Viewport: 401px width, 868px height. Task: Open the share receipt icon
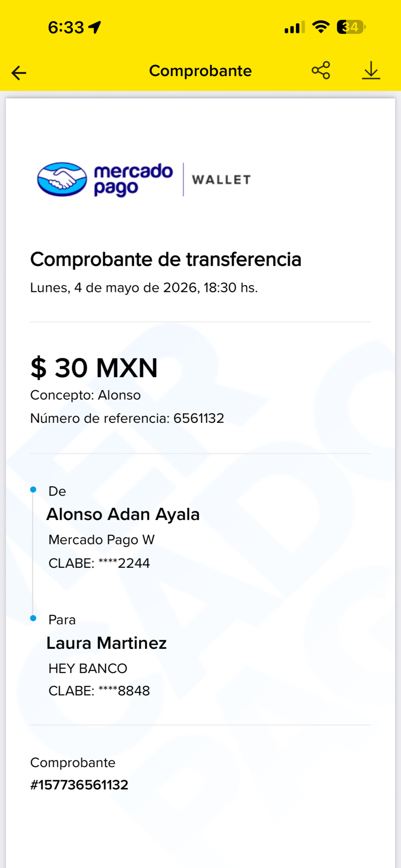pyautogui.click(x=321, y=70)
